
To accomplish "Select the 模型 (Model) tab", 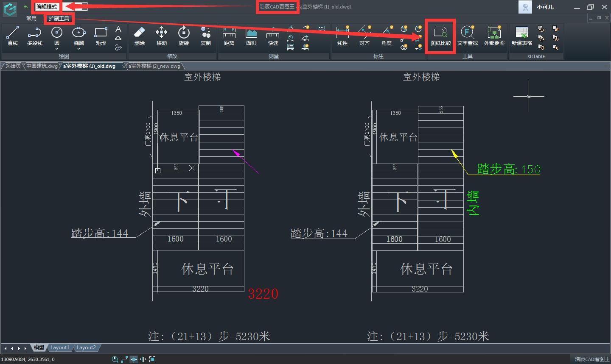I will [x=39, y=347].
